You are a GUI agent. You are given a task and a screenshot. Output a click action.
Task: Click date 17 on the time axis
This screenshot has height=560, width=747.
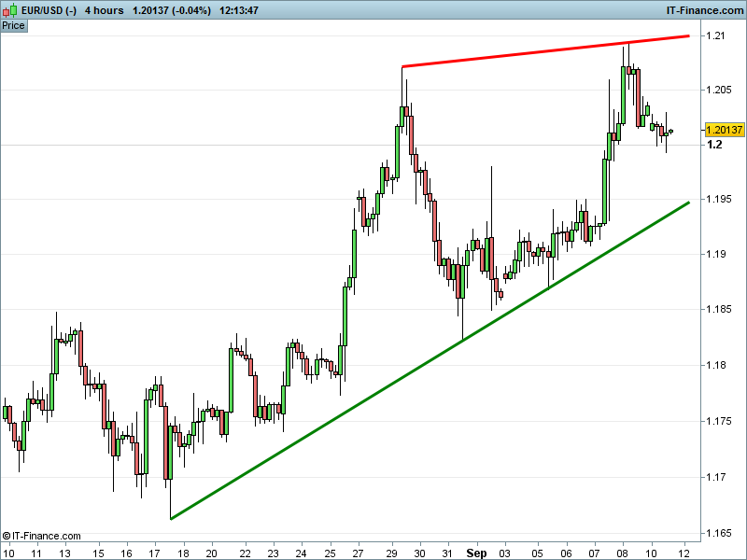click(154, 553)
